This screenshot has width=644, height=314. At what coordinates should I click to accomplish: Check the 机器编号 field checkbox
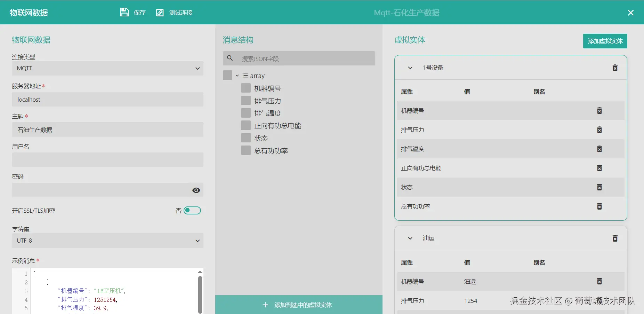[246, 88]
